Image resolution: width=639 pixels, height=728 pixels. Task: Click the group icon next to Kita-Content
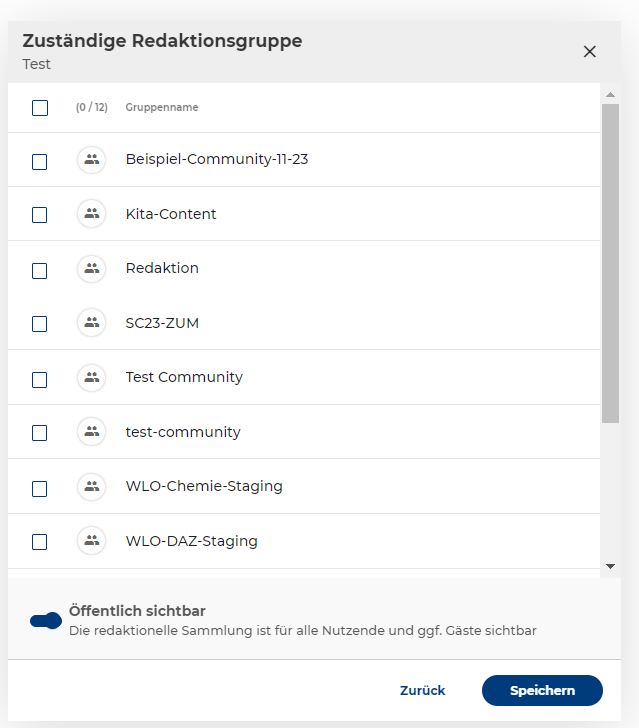(91, 214)
